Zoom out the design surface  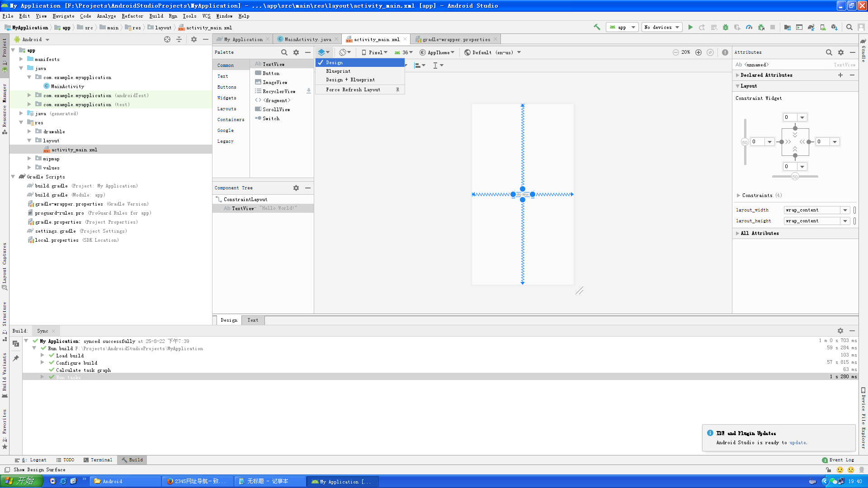coord(675,52)
